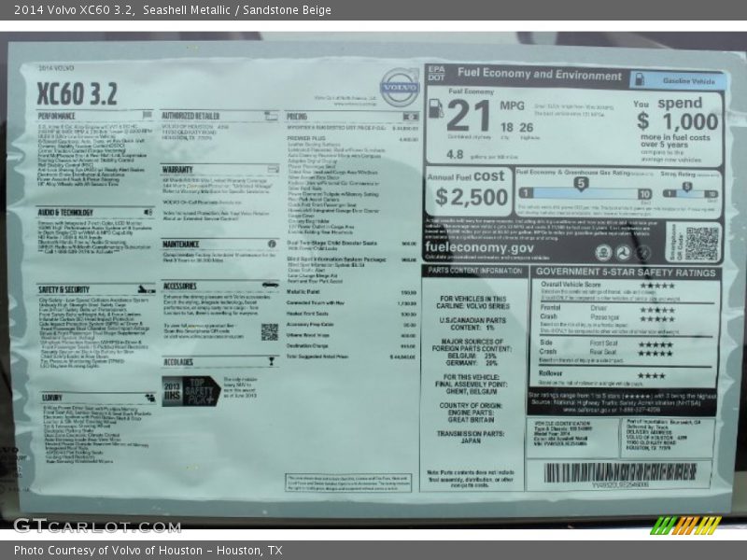Click the 5 marker on Greenhouse Gas rating scale
The height and width of the screenshot is (560, 747).
(x=580, y=183)
